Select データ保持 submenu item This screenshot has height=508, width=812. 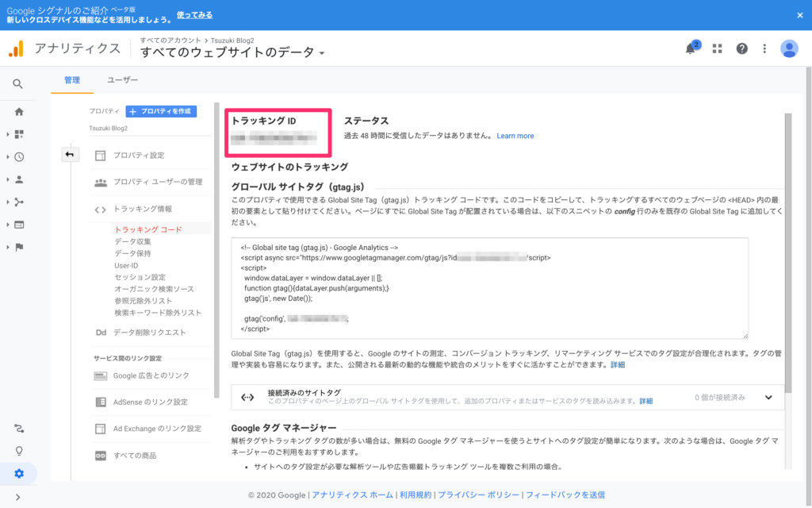132,253
